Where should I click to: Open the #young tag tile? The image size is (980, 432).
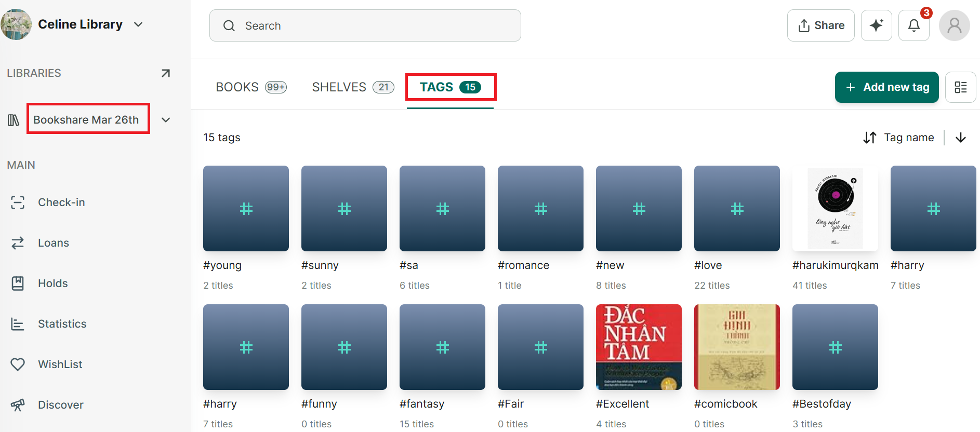(x=246, y=208)
